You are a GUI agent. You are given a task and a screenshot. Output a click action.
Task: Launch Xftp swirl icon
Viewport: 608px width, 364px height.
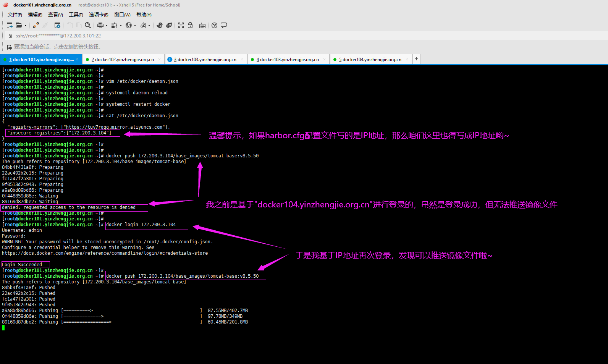160,25
